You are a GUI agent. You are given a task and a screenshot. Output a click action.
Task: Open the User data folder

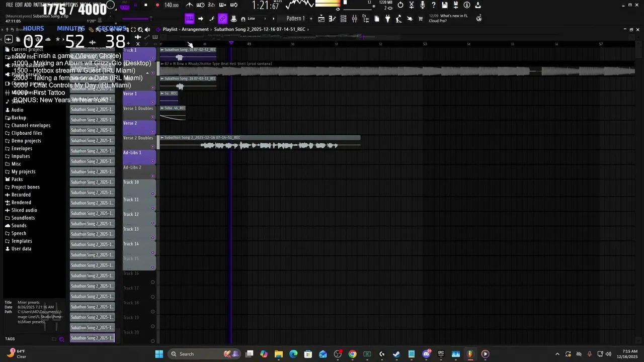(x=21, y=249)
